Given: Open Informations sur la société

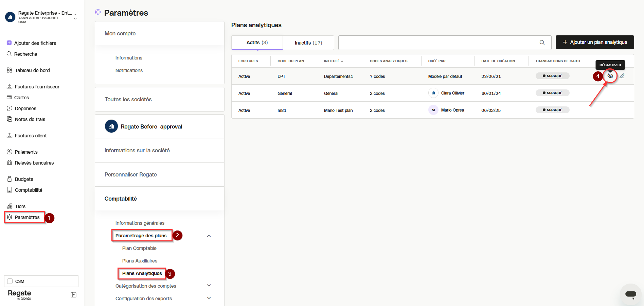Looking at the screenshot, I should coord(160,150).
